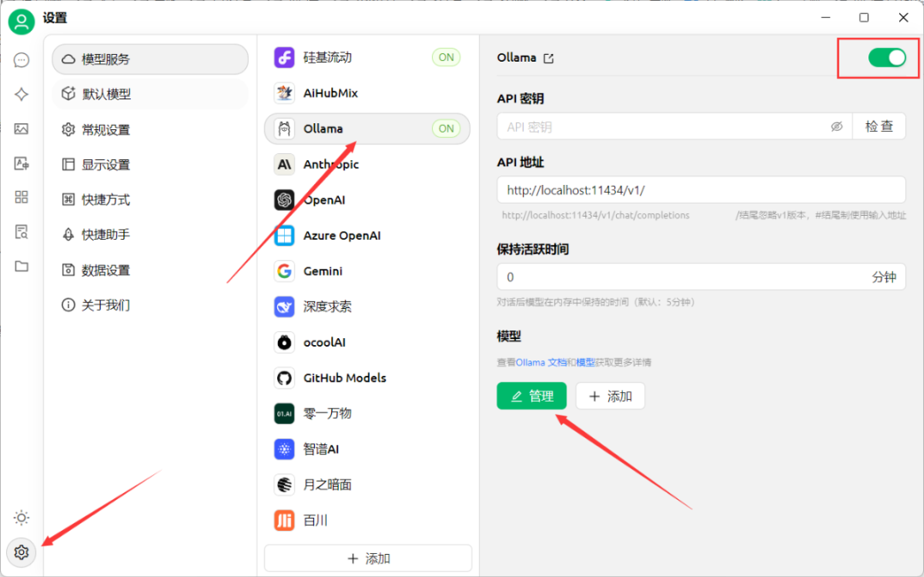Open the 模型 details link
The width and height of the screenshot is (924, 577).
coord(585,362)
